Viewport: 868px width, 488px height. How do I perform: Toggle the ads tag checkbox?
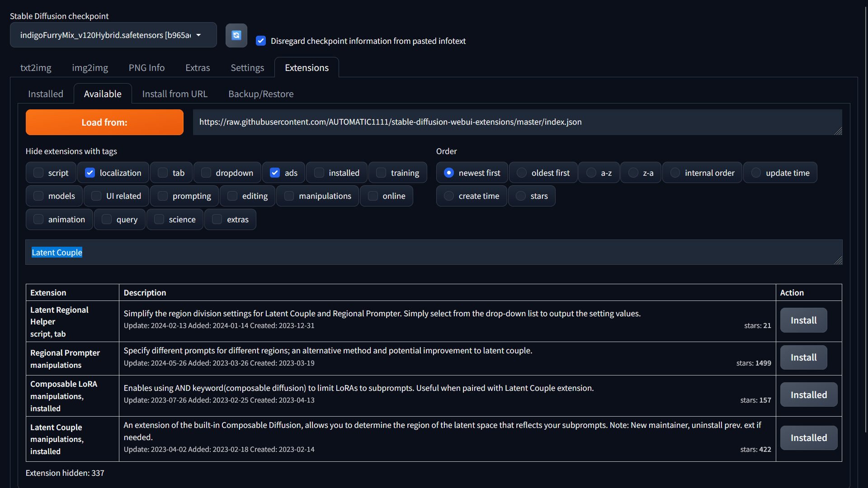(x=275, y=173)
